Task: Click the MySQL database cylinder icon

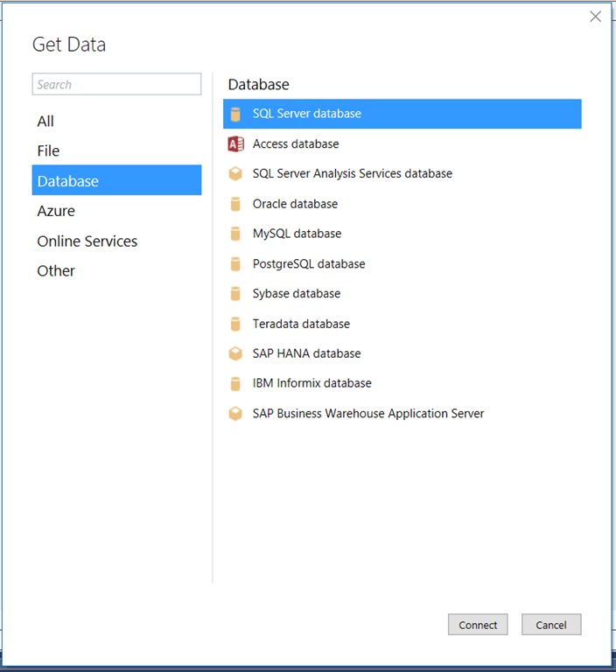Action: pos(235,234)
